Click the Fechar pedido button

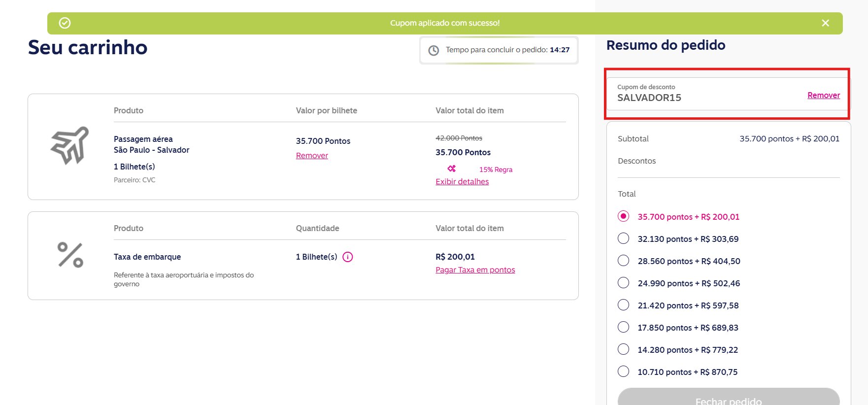[729, 397]
